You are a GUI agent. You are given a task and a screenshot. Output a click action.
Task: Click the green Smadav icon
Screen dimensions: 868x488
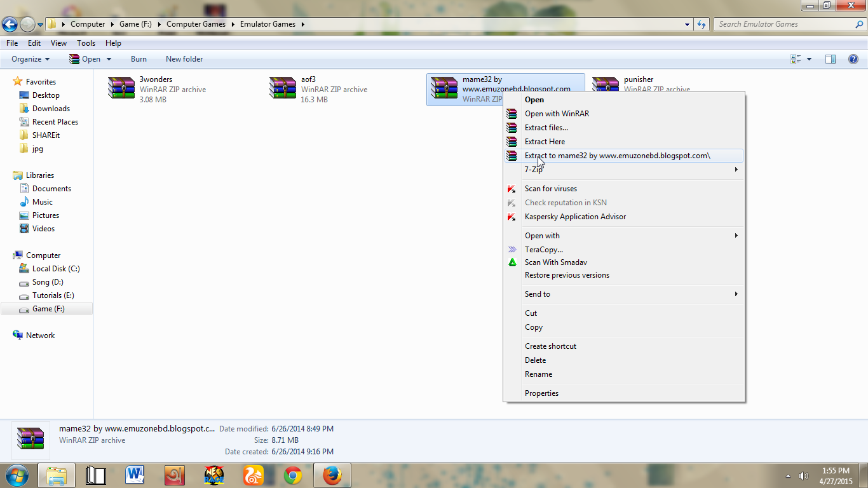(x=512, y=262)
